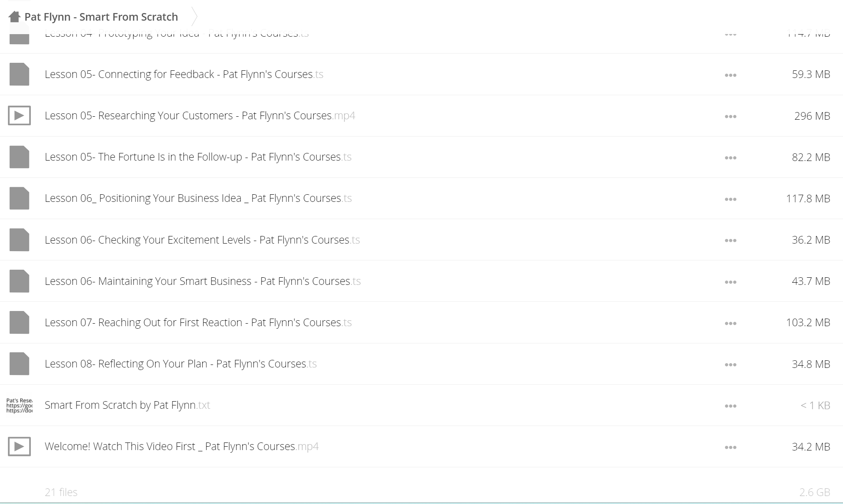Click the 82.2 MB size value
The width and height of the screenshot is (843, 504).
[811, 157]
